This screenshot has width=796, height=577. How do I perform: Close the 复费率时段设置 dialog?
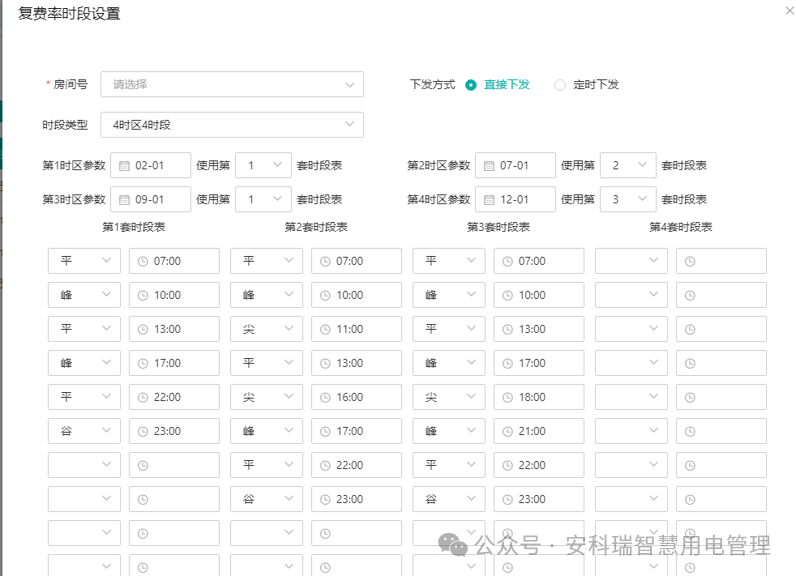[789, 10]
